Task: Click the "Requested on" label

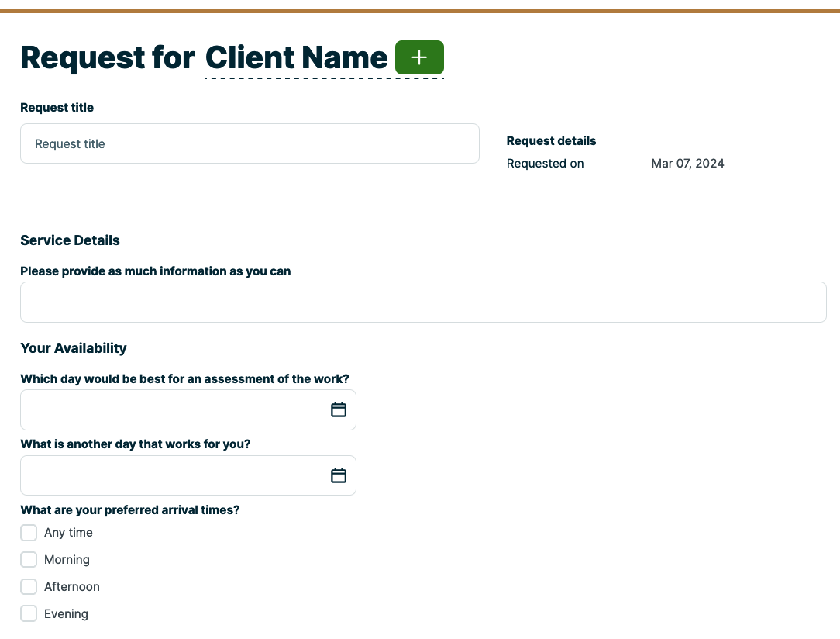Action: 545,163
